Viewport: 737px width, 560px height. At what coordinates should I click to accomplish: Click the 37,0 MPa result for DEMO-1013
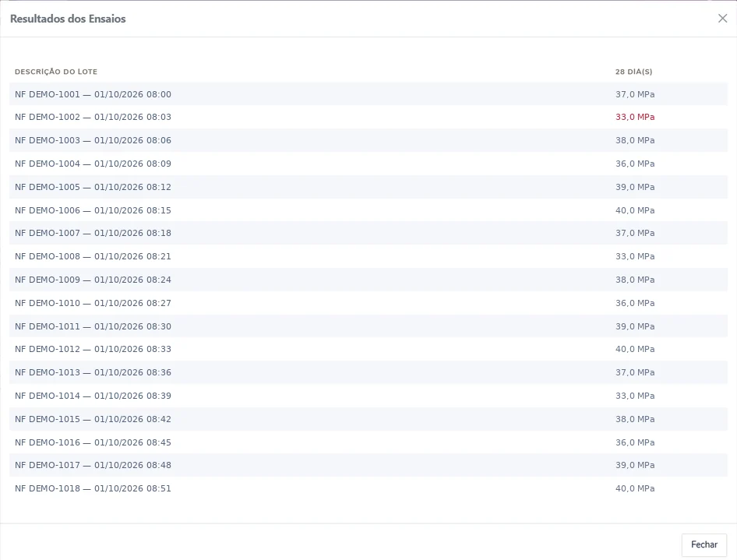point(635,372)
